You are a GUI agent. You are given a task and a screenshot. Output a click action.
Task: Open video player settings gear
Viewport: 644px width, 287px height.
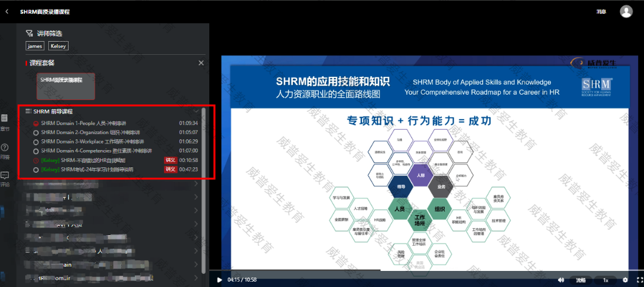coord(626,280)
